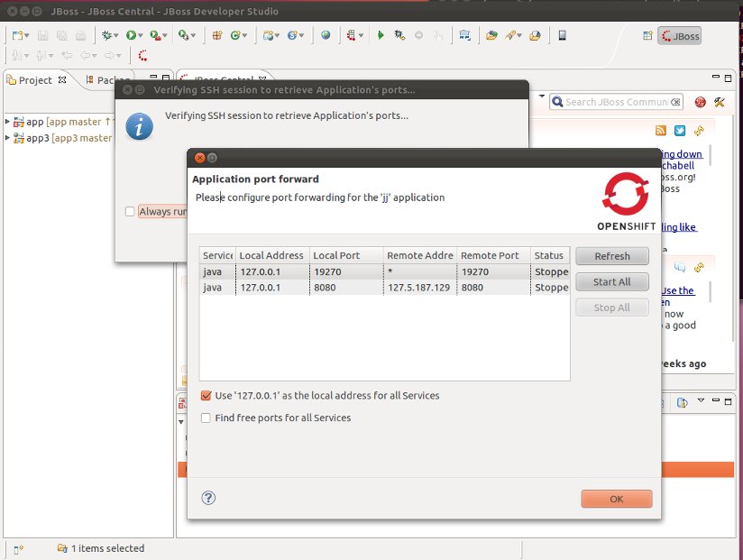Click the green Run icon

pos(131,35)
